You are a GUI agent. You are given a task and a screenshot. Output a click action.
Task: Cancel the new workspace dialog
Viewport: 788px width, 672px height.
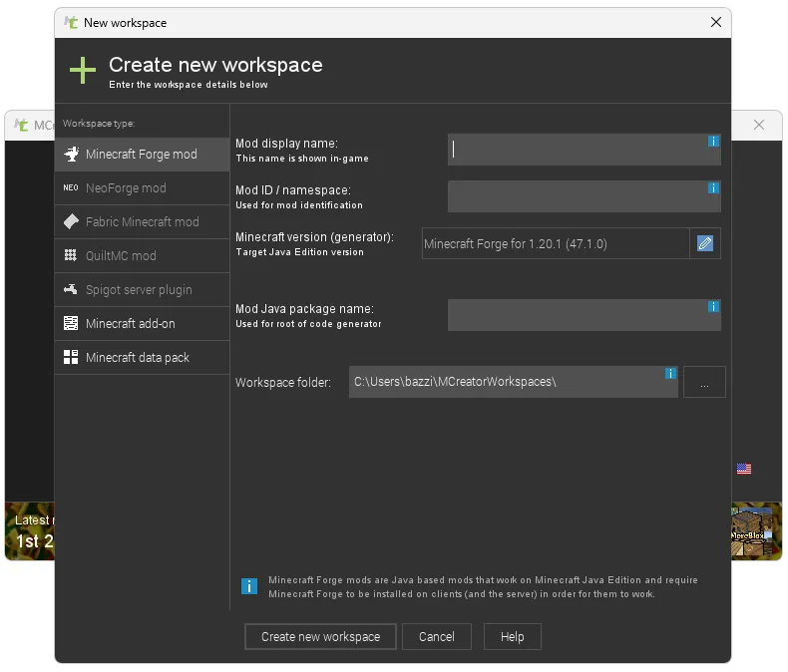[437, 636]
